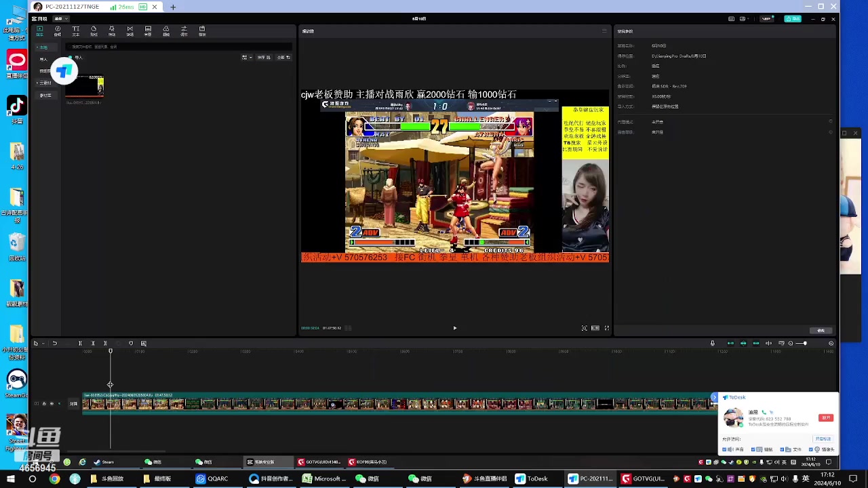Click the timeline zoom-to-fit icon
868x488 pixels.
pyautogui.click(x=831, y=344)
